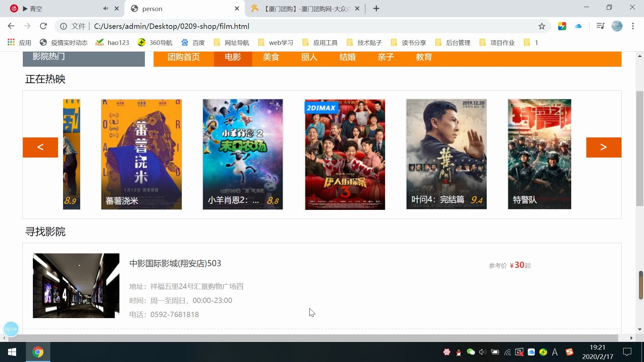Viewport: 644px width, 362px height.
Task: Click the cinema hallway photo thumbnail
Action: (x=76, y=286)
